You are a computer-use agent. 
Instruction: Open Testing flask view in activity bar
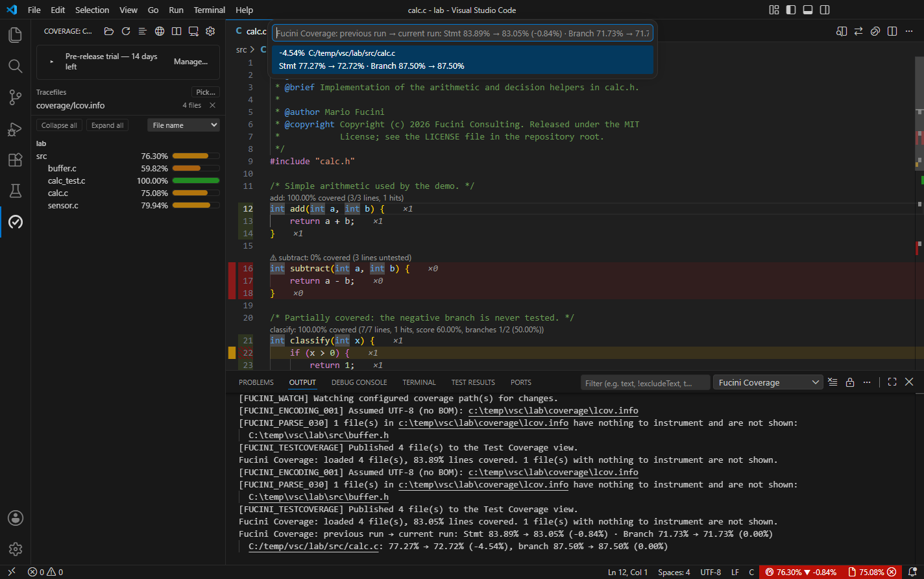[x=16, y=191]
